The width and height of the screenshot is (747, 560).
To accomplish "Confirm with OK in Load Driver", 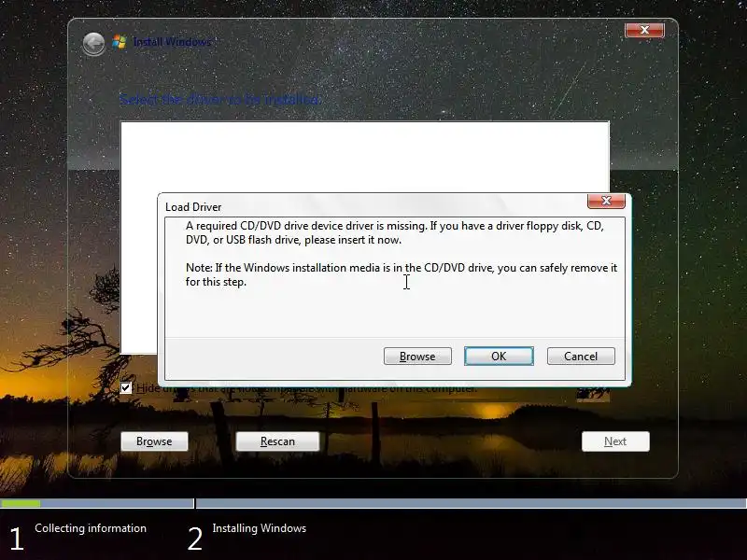I will 499,357.
